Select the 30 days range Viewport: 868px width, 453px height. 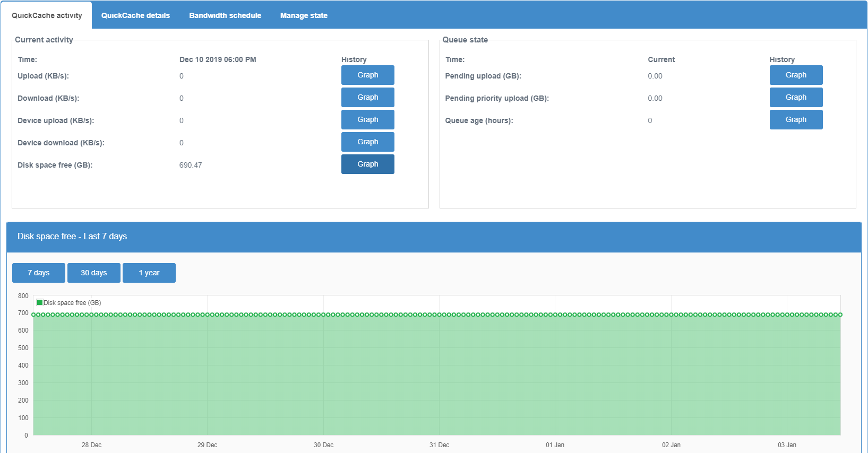[x=94, y=273]
